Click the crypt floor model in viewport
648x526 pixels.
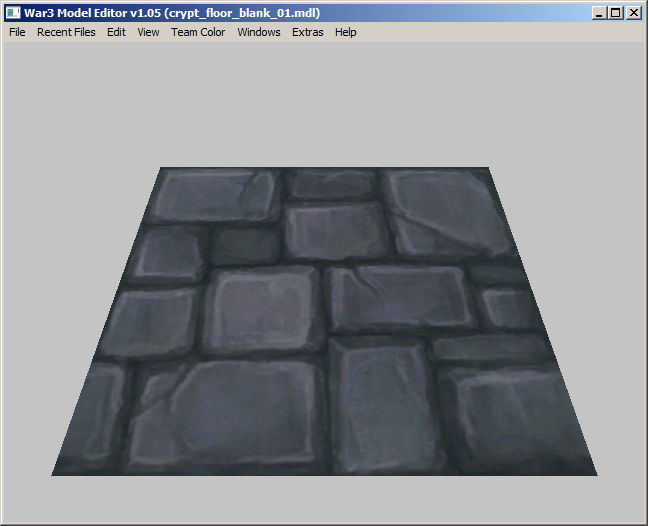[x=324, y=321]
